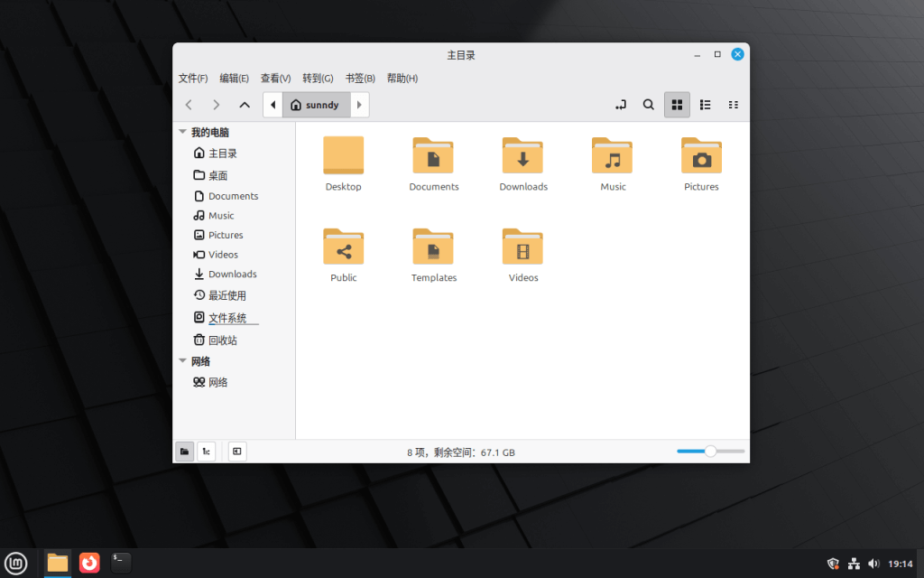This screenshot has width=924, height=578.
Task: Collapse the 网络 sidebar section header
Action: point(182,361)
